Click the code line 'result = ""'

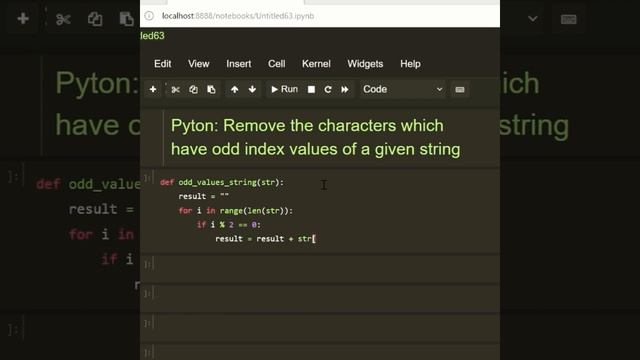[x=203, y=196]
